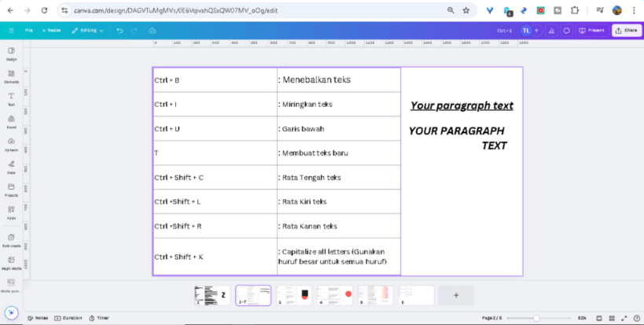Open grid view of pages
Viewport: 644px width, 325px height.
[612, 318]
